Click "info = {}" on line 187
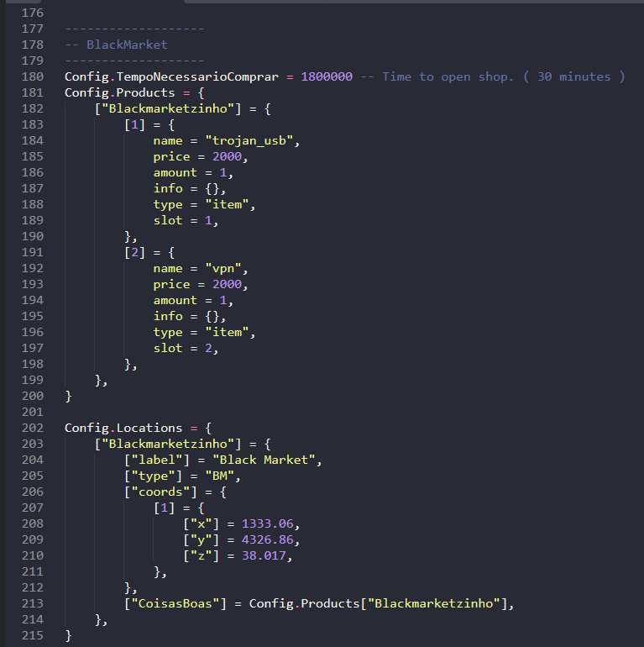644x647 pixels. pyautogui.click(x=186, y=188)
